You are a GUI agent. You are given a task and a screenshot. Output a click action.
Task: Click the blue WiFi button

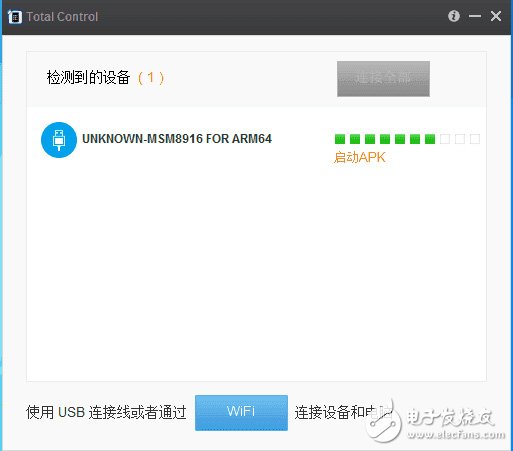click(x=241, y=413)
